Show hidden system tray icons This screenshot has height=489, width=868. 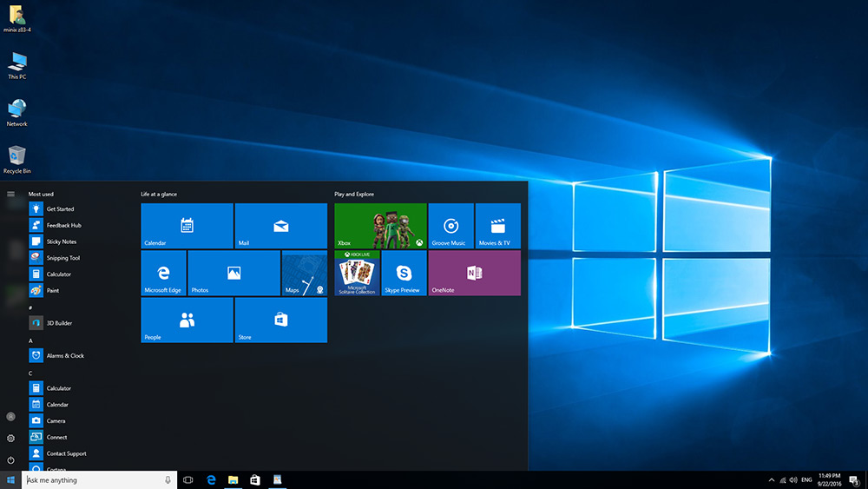coord(772,479)
